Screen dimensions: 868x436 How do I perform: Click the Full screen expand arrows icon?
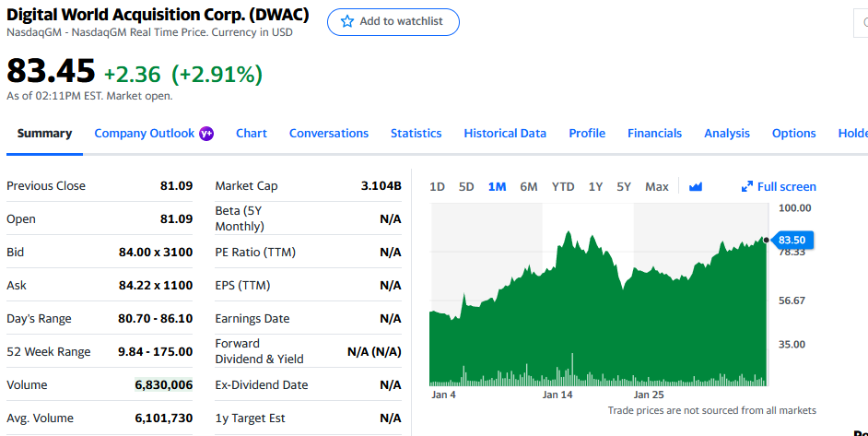pos(746,187)
